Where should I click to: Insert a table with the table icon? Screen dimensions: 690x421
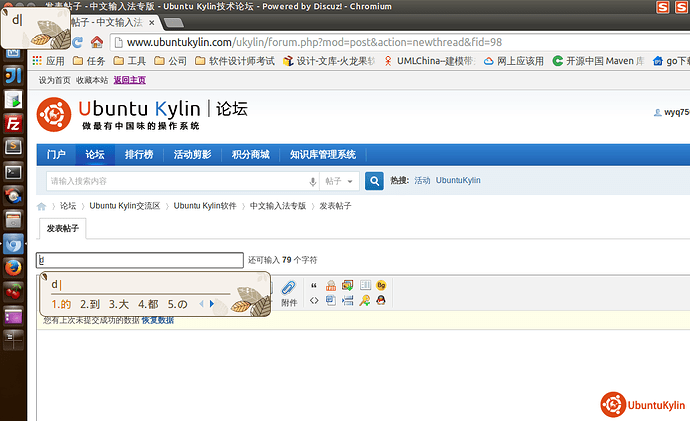365,286
